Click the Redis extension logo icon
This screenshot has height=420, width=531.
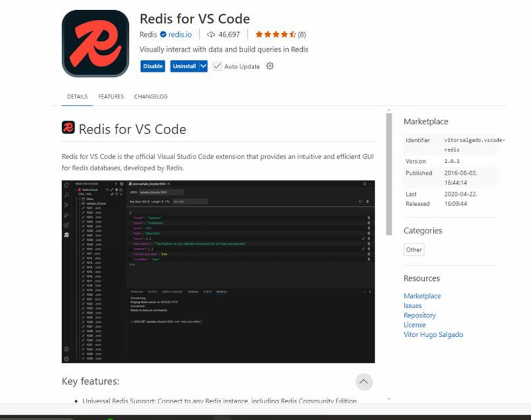pos(95,42)
